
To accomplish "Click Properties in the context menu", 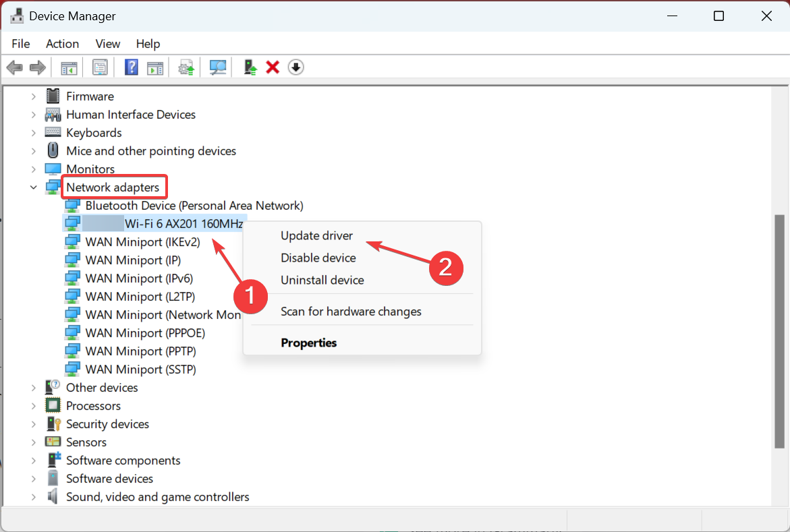I will point(308,343).
